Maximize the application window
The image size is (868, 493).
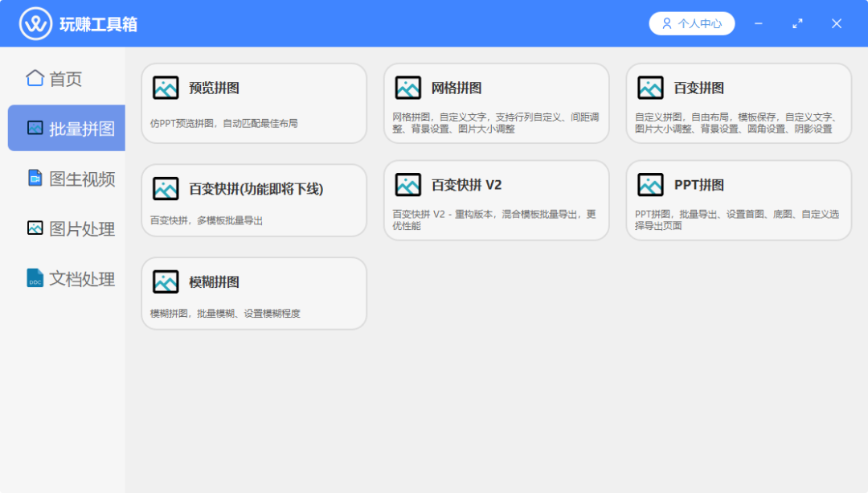(797, 23)
